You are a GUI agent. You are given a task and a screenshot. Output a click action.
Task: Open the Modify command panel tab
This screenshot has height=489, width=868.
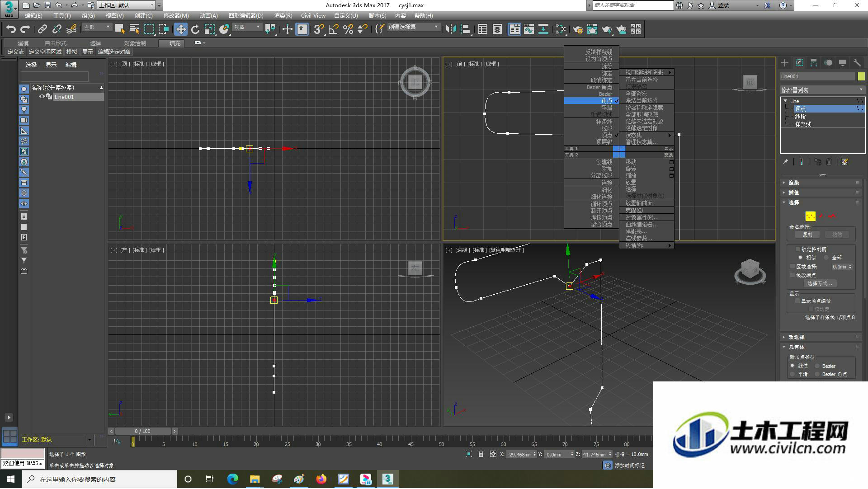[x=799, y=63]
